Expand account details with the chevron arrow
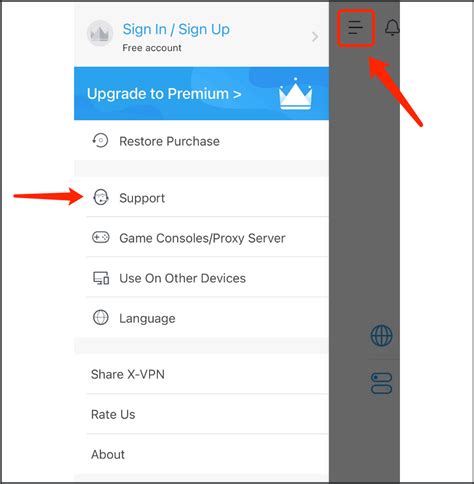 click(x=315, y=36)
